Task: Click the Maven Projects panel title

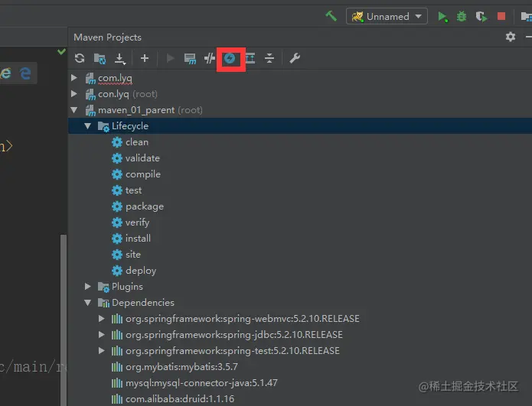Action: click(108, 37)
